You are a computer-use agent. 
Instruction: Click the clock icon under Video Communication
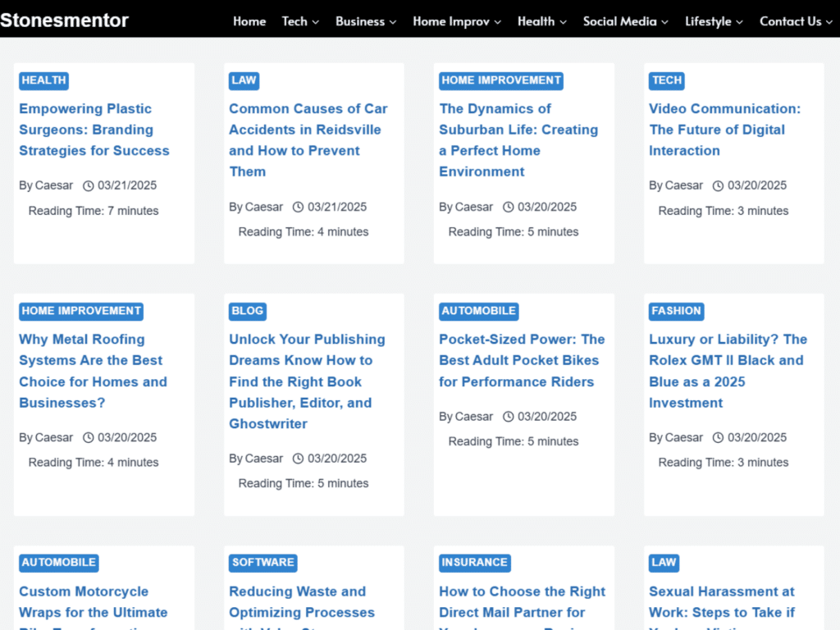click(718, 185)
